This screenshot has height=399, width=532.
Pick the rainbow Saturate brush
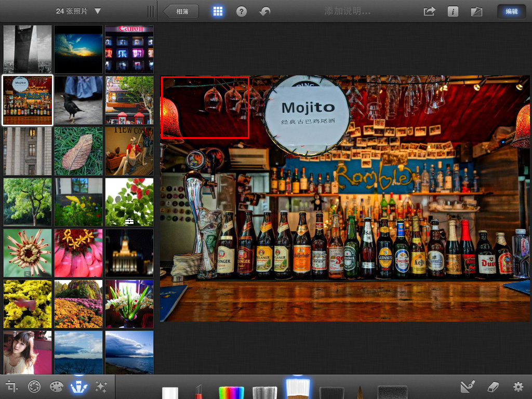pos(231,392)
